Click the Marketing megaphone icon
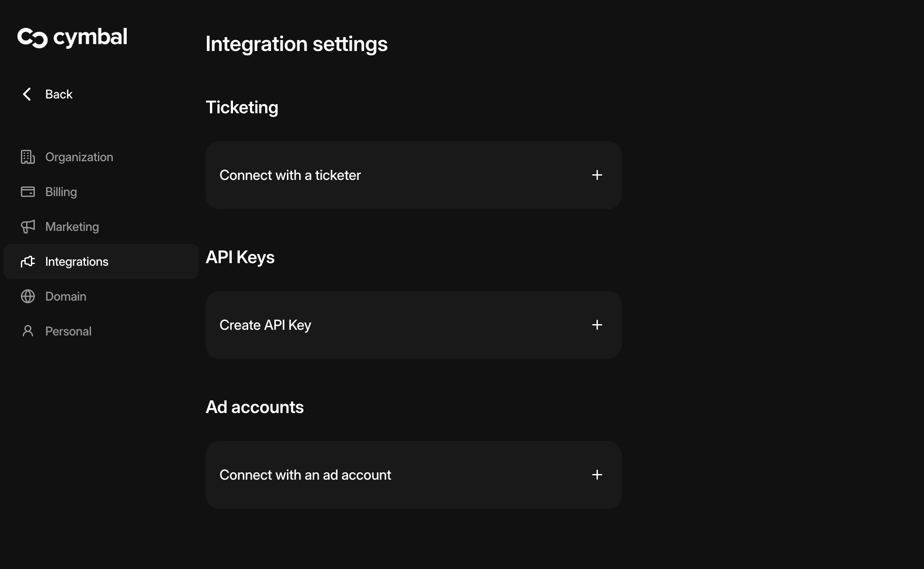The image size is (924, 569). coord(28,227)
